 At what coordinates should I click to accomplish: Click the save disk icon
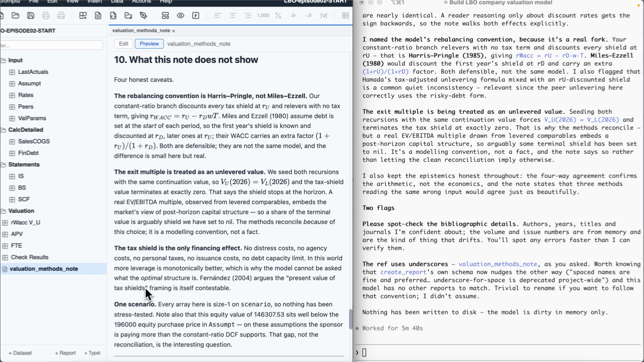click(x=31, y=15)
